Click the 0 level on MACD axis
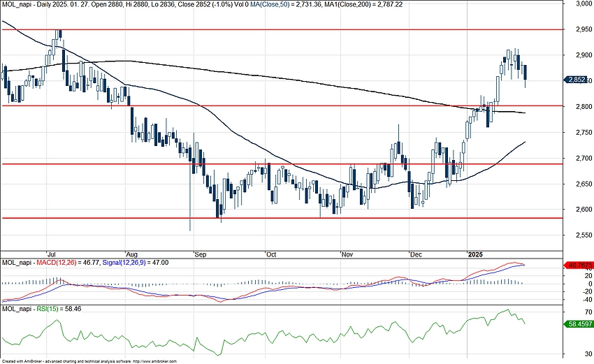The height and width of the screenshot is (364, 594). pos(591,284)
